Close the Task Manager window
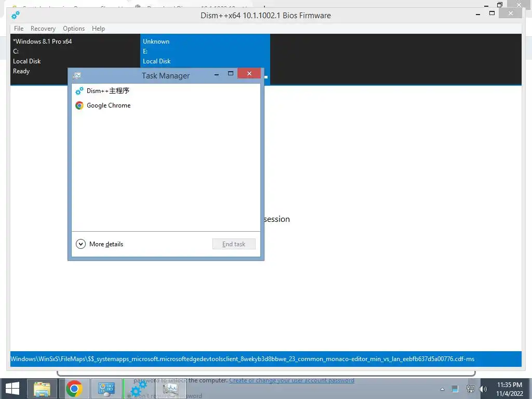The width and height of the screenshot is (532, 399). [x=249, y=73]
